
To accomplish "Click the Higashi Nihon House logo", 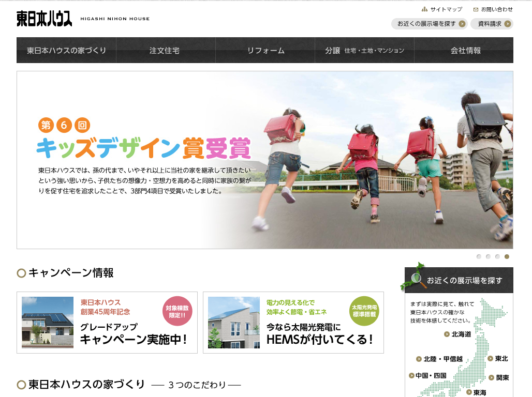I will tap(44, 19).
